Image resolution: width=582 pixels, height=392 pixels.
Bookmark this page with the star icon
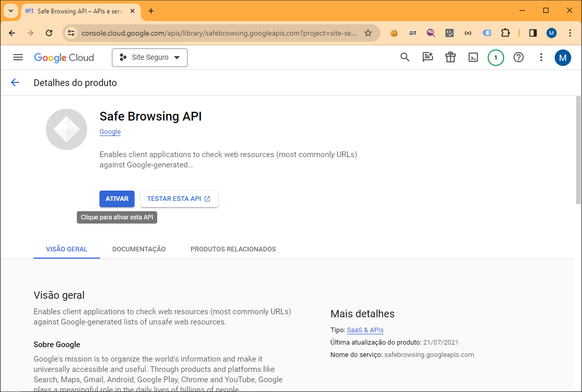[368, 33]
